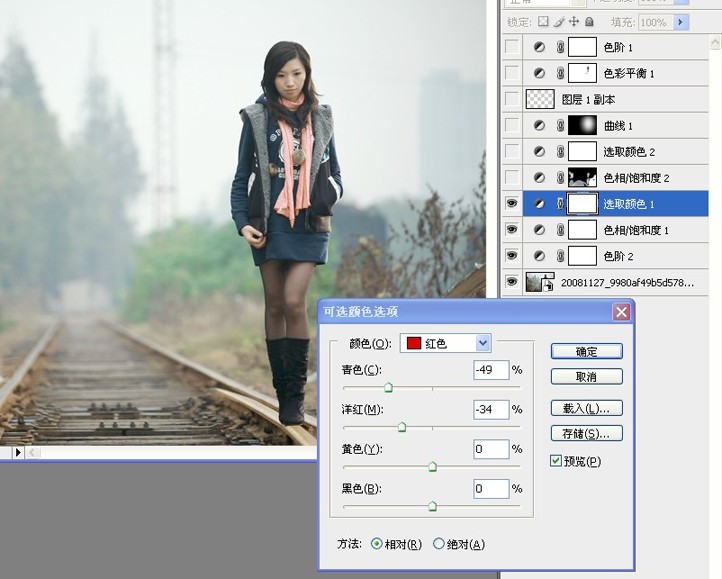Hide the 色相/饱和度 1 layer
The width and height of the screenshot is (722, 579).
pyautogui.click(x=512, y=230)
